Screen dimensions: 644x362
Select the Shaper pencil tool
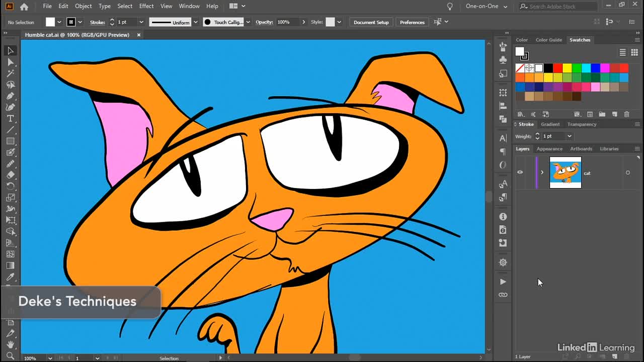coord(10,164)
